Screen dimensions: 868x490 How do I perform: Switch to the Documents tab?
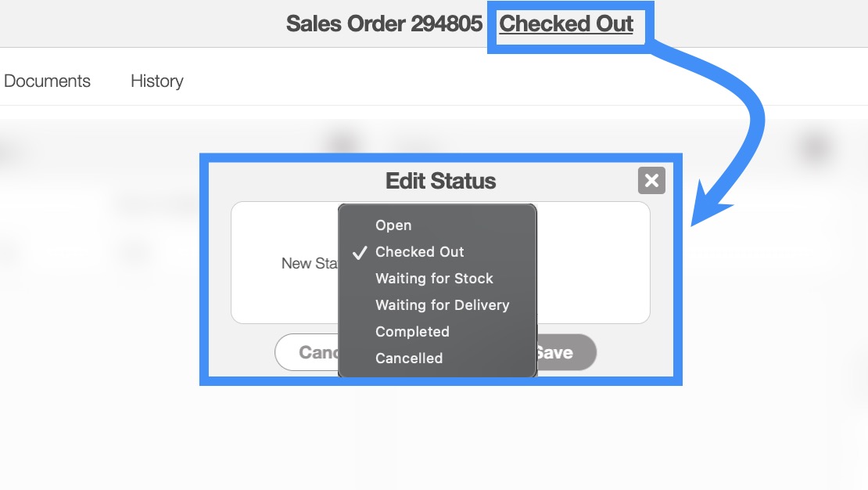47,81
